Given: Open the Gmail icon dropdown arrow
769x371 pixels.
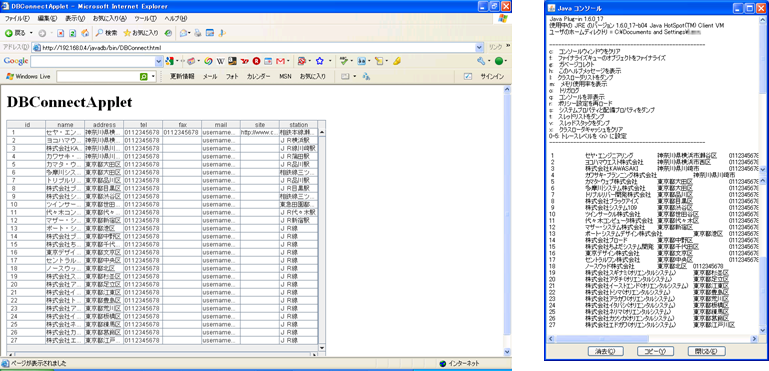Looking at the screenshot, I should (288, 61).
